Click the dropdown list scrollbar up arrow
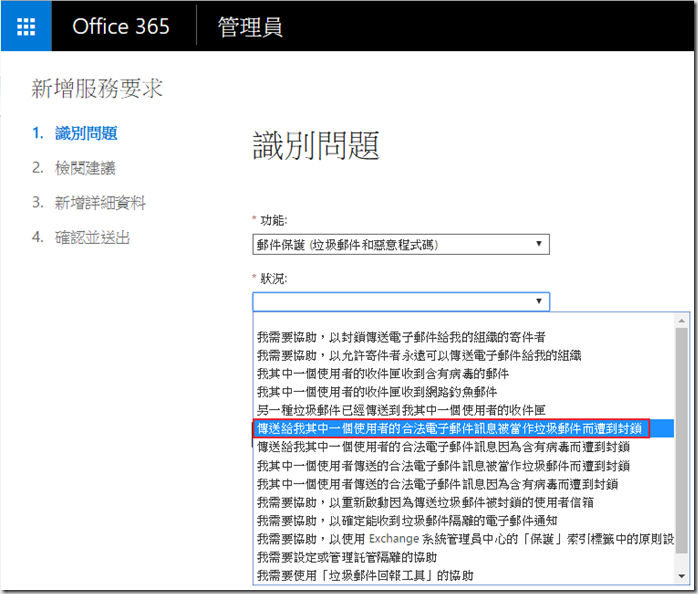 pos(682,321)
